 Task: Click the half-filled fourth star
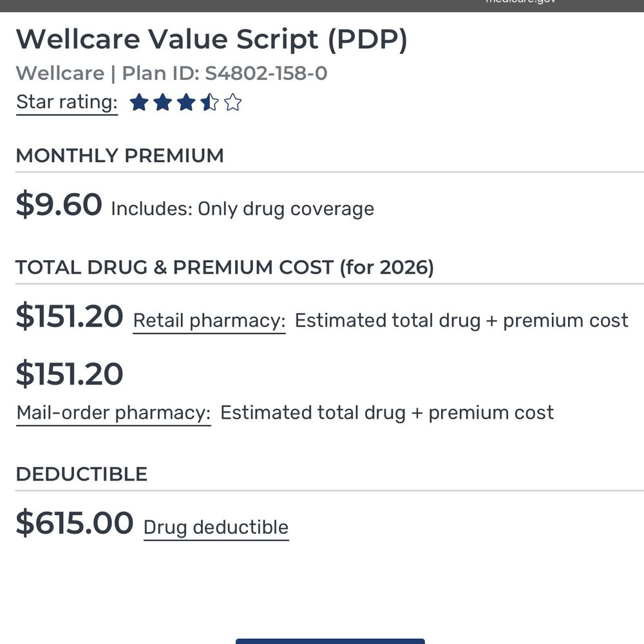(x=209, y=102)
